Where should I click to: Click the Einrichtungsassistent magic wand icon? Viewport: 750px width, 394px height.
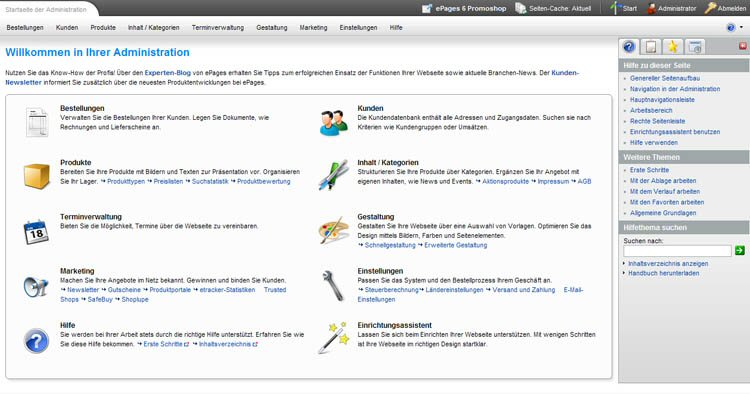333,338
